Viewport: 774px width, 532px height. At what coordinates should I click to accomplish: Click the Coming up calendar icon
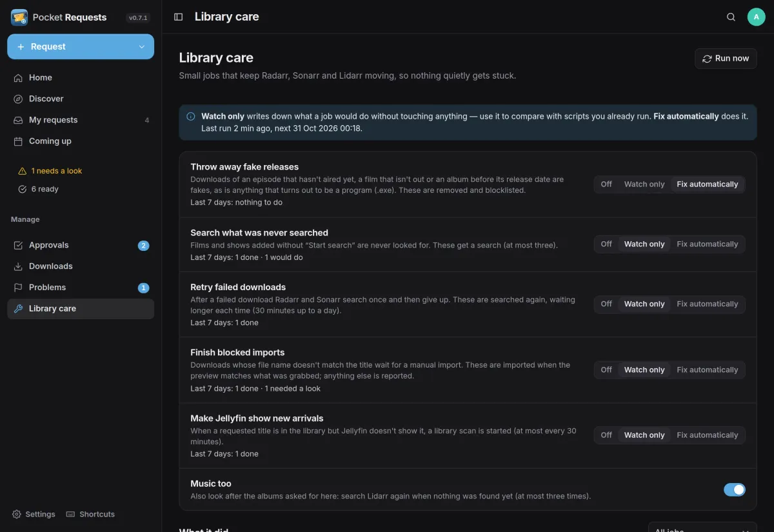[18, 141]
